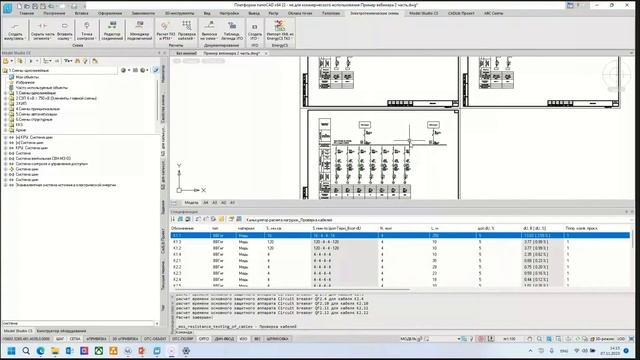Click the last icon in Model Studio toolbar

pos(95,61)
